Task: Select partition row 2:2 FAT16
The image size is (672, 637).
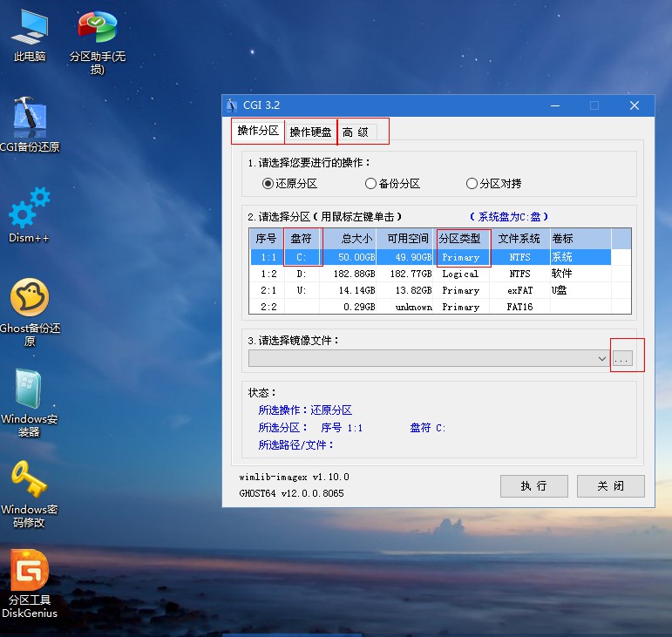Action: coord(431,307)
